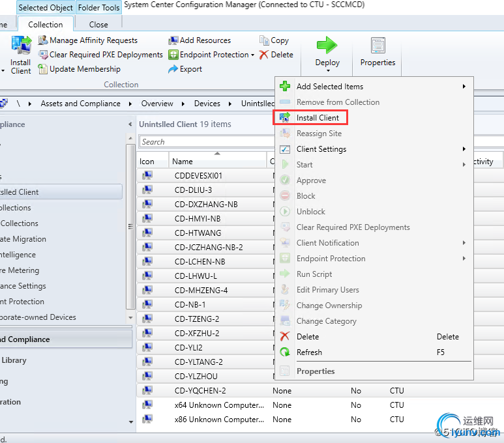The height and width of the screenshot is (443, 504).
Task: Click navigation pane scrollbar up arrow
Action: point(130,138)
